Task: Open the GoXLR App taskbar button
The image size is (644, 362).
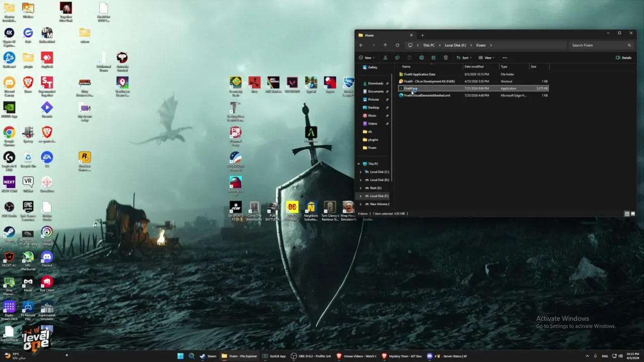Action: coord(274,356)
